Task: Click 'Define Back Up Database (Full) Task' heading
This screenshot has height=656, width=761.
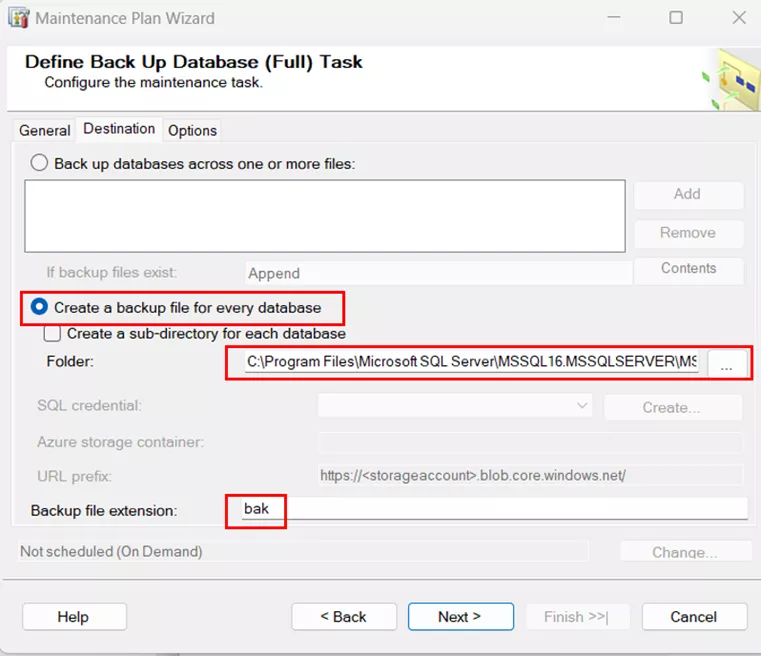Action: [194, 62]
